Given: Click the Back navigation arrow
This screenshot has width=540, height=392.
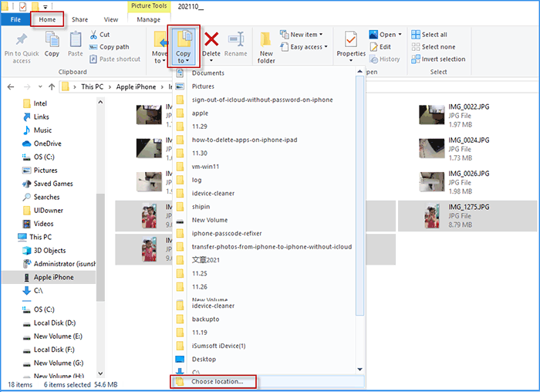Looking at the screenshot, I should pyautogui.click(x=11, y=86).
